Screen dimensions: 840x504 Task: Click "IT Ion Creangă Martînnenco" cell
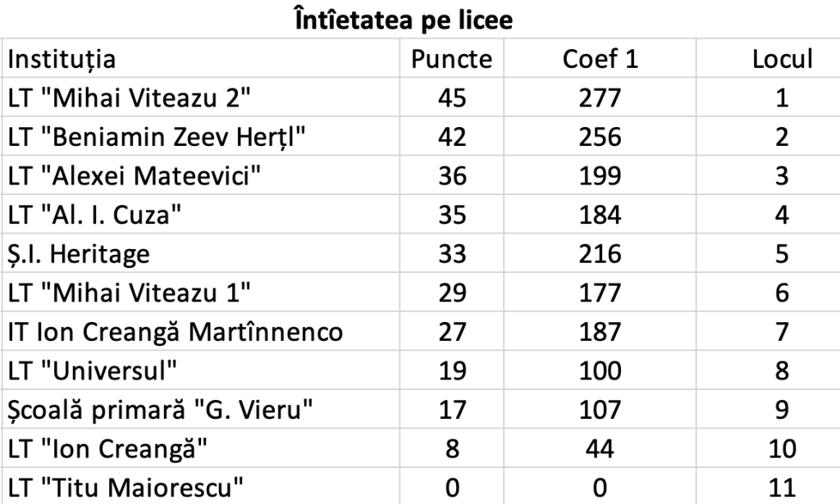[176, 333]
